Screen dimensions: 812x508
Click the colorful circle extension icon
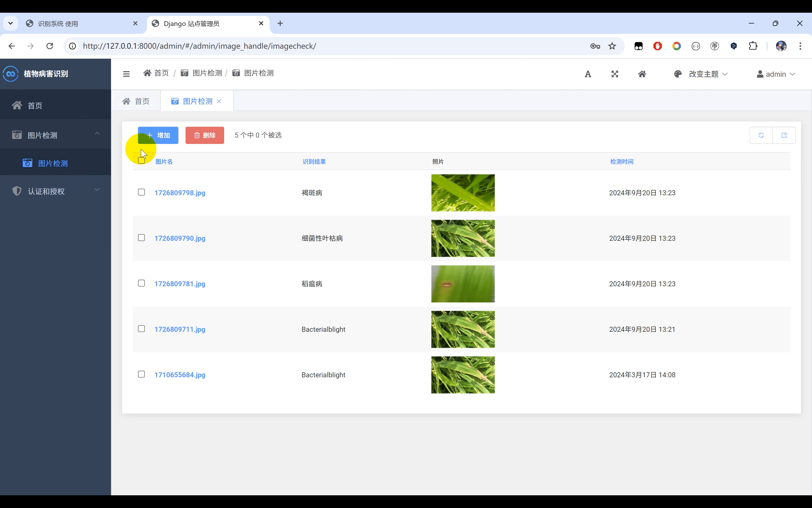click(x=676, y=46)
